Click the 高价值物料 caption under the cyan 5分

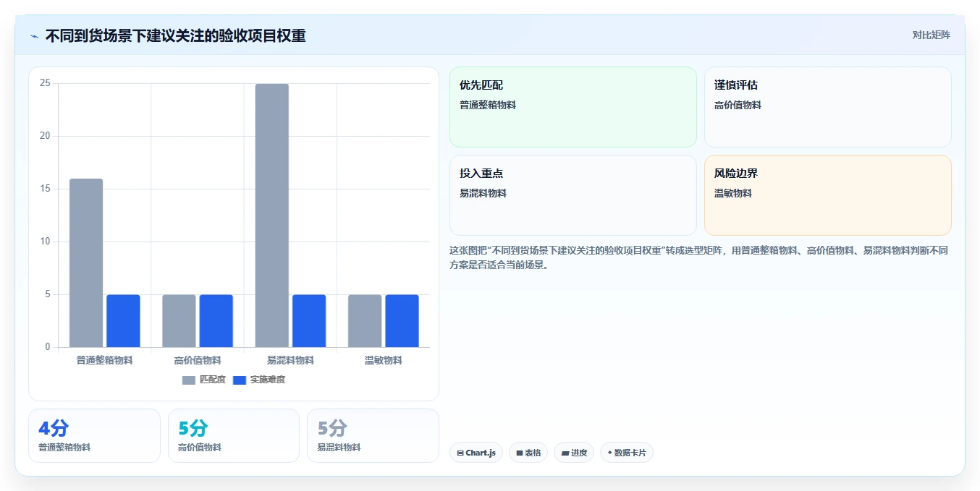pyautogui.click(x=200, y=448)
